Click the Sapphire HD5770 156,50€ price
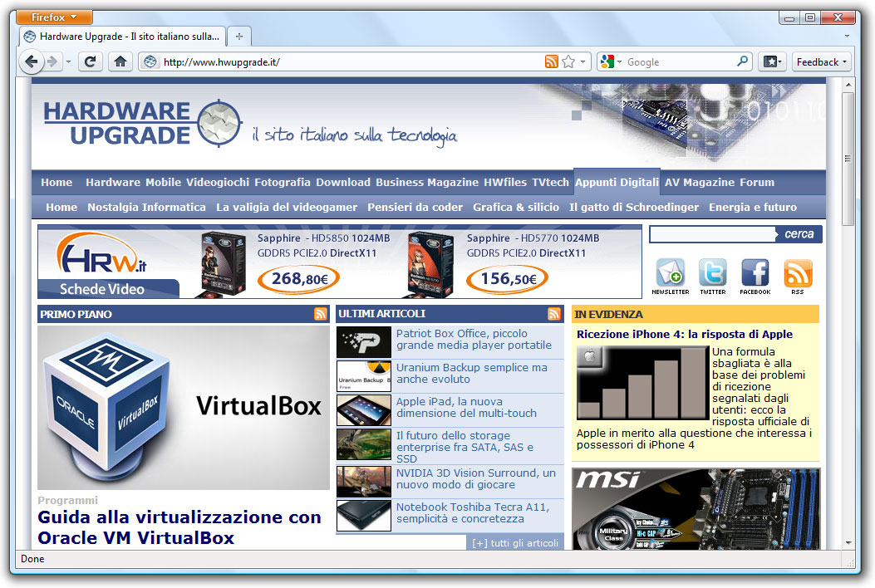The image size is (875, 588). pos(507,278)
